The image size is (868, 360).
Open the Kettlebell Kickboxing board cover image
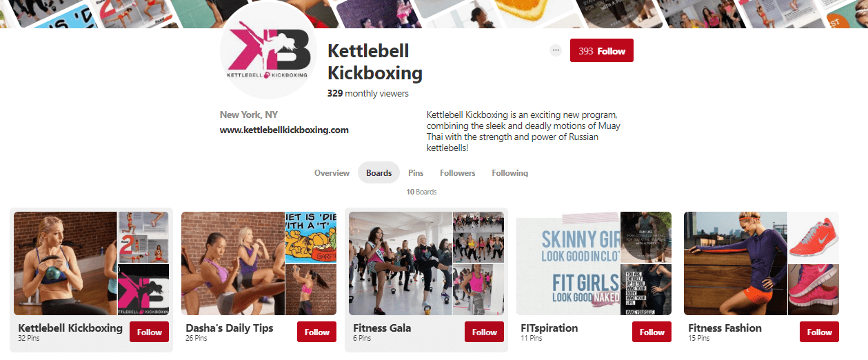(65, 263)
